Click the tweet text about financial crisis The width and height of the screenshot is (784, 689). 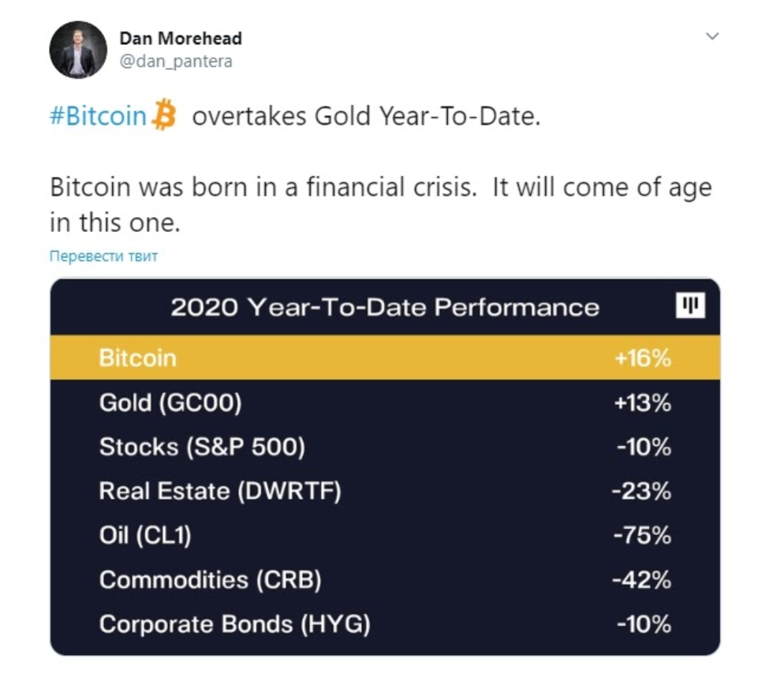coord(380,204)
